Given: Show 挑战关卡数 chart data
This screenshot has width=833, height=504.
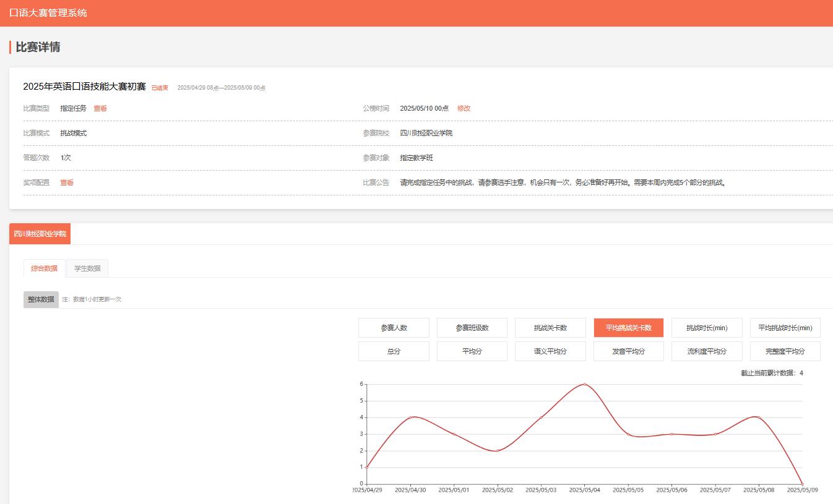Looking at the screenshot, I should tap(550, 328).
